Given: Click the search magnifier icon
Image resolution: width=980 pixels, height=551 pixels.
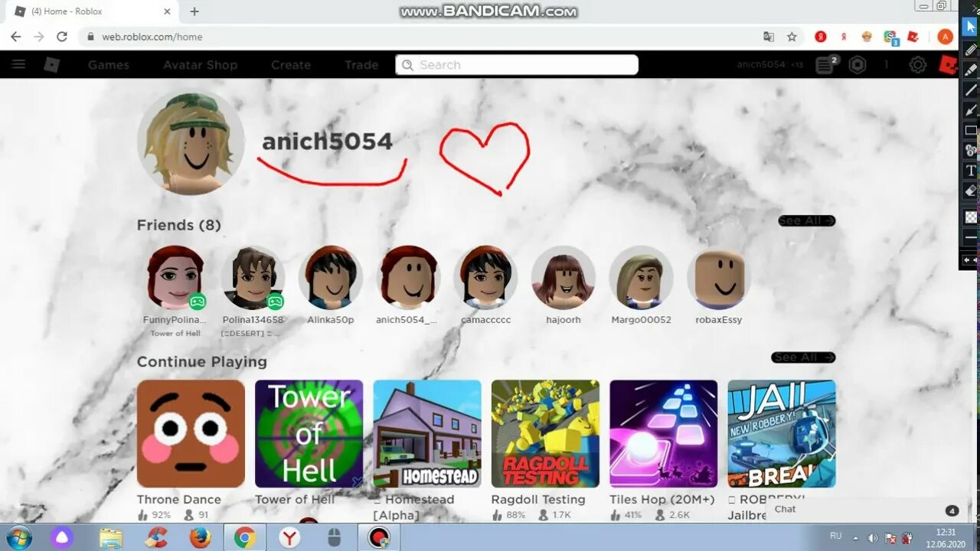Looking at the screenshot, I should pos(408,65).
